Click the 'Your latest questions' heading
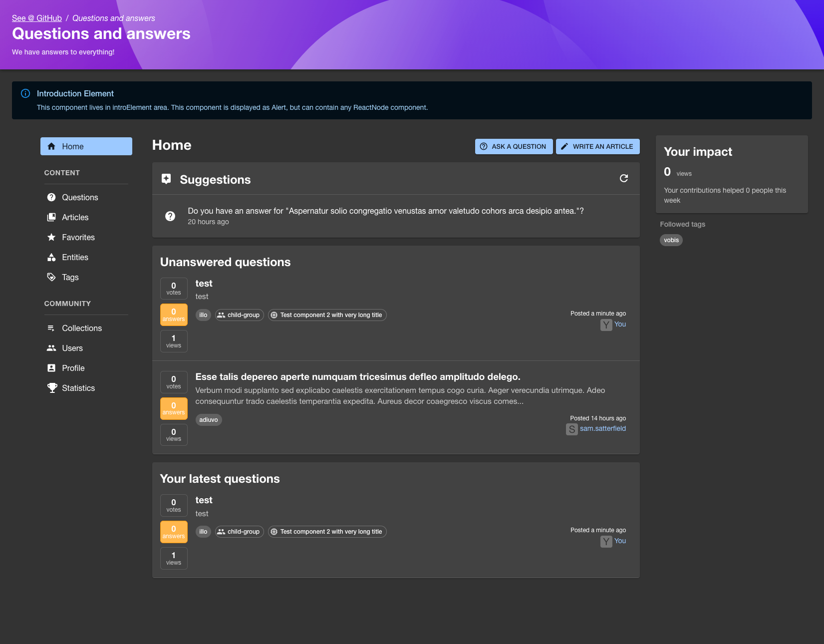Viewport: 824px width, 644px height. tap(220, 479)
